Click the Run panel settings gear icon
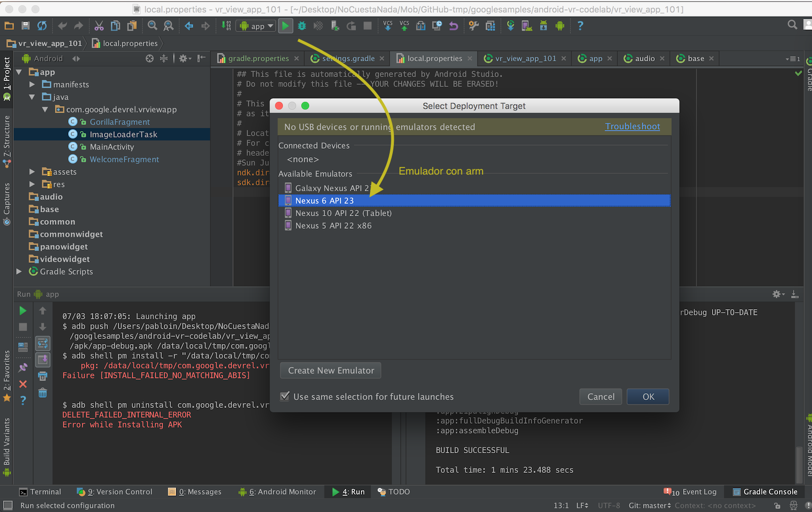812x512 pixels. 778,294
